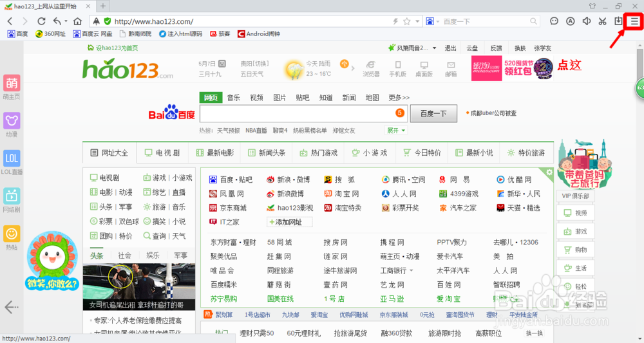Open the skin shirt icon in title bar
This screenshot has width=644, height=343.
592,6
